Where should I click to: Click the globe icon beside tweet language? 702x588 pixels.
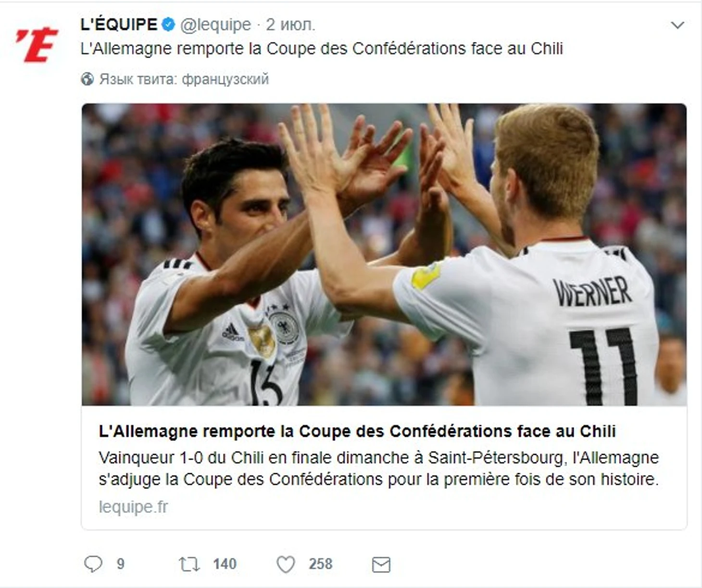point(88,79)
